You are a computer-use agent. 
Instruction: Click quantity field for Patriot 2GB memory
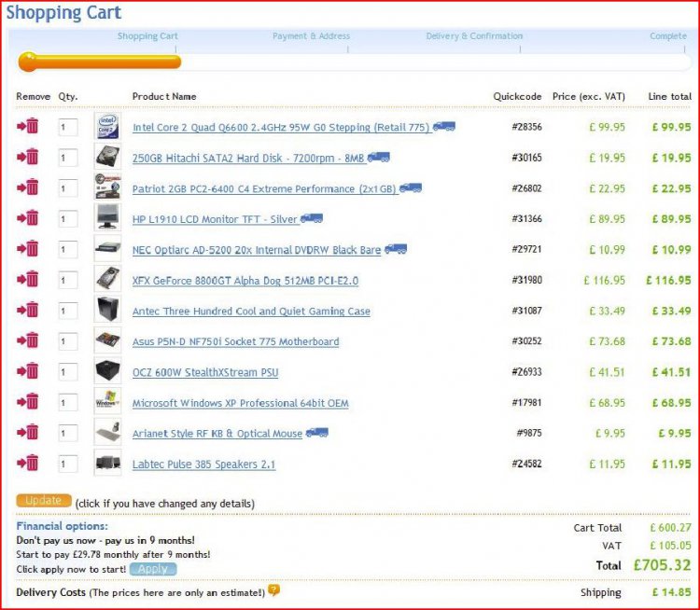click(68, 188)
